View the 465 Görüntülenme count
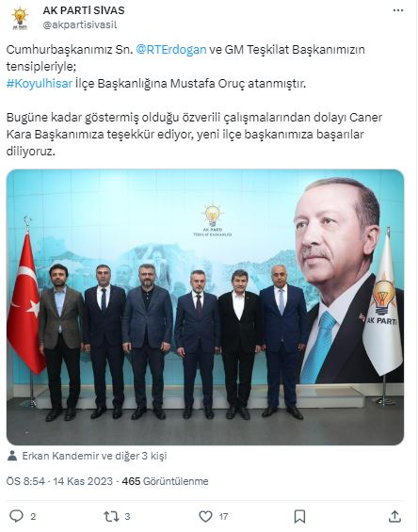The height and width of the screenshot is (532, 418). pos(166,481)
